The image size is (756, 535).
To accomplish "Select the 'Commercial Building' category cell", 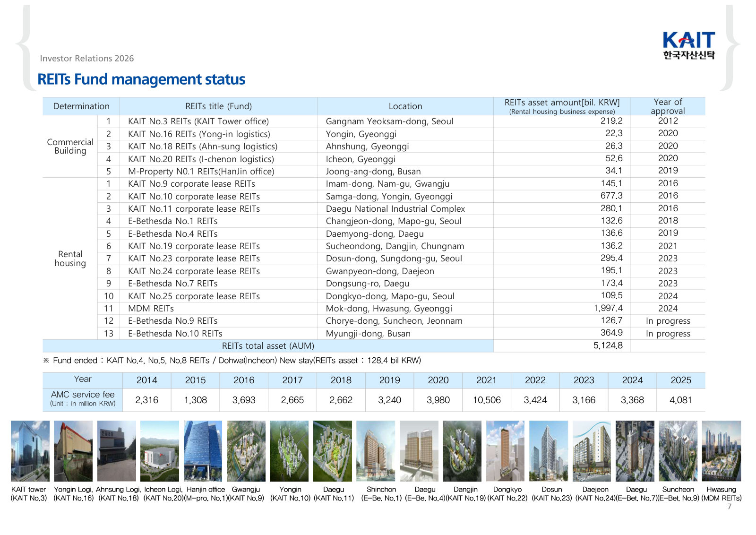I will 70,146.
